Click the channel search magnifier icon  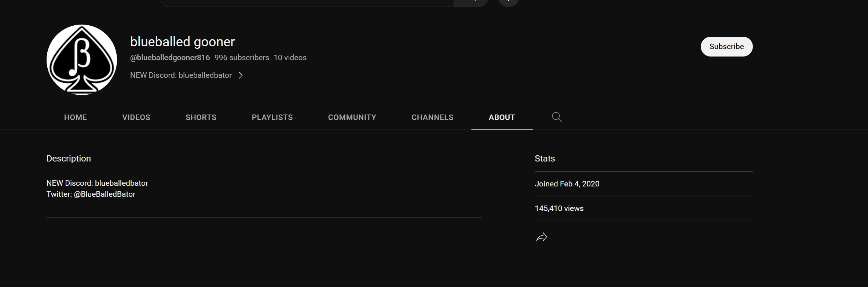[x=557, y=117]
